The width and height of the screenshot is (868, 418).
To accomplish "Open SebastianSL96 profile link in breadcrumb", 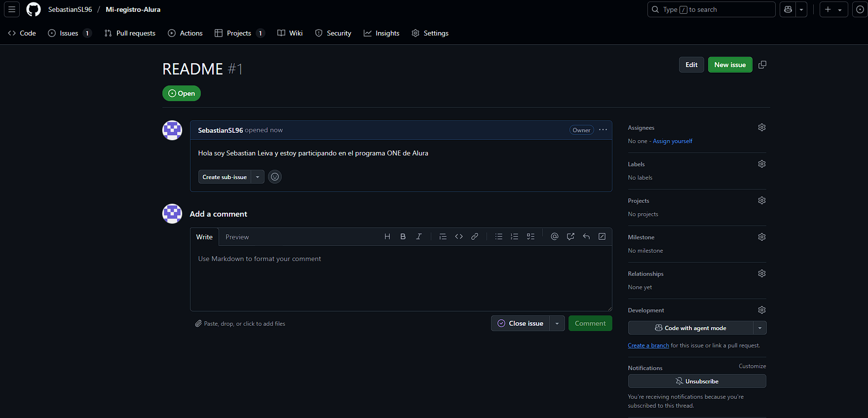I will tap(70, 9).
